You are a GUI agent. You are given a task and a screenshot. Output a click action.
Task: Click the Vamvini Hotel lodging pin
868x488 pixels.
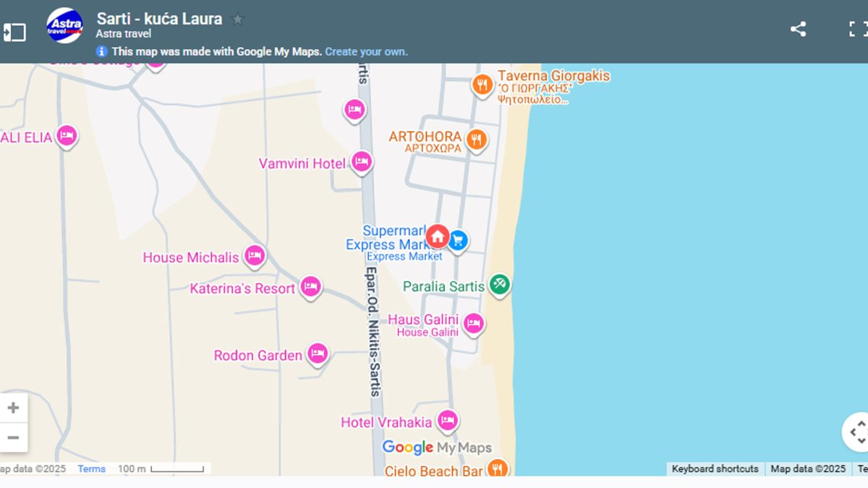[x=361, y=162]
